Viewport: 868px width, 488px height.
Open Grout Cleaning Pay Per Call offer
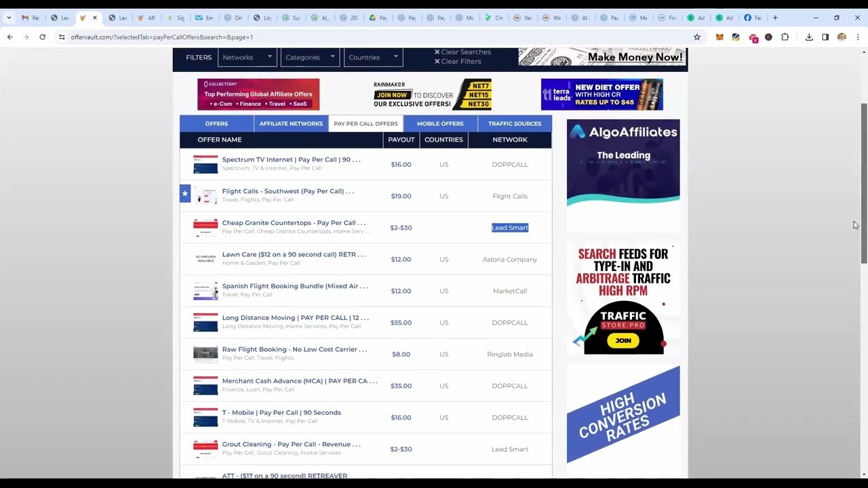[x=291, y=444]
